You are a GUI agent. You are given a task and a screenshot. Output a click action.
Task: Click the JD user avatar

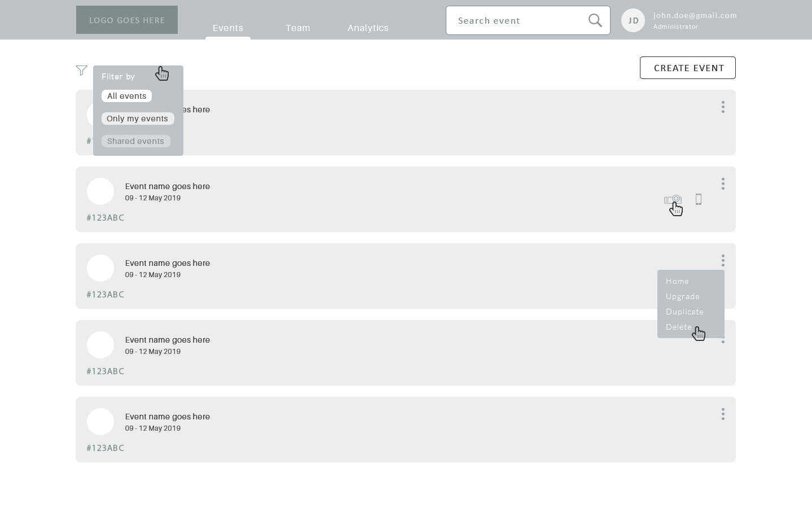[x=633, y=20]
